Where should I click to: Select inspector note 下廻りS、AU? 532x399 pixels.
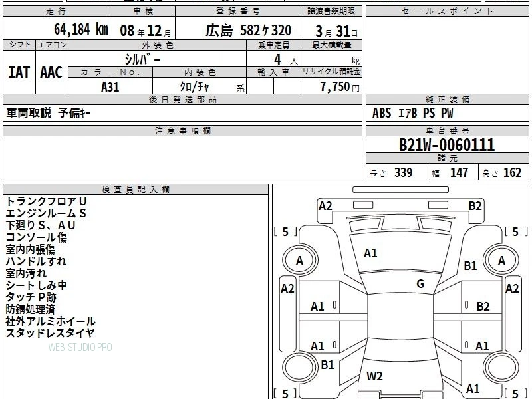pos(41,225)
